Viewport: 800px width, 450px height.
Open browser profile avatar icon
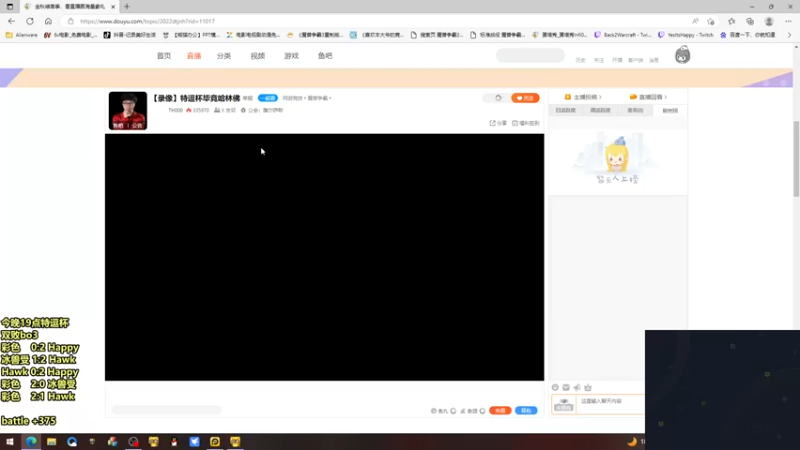tap(769, 21)
